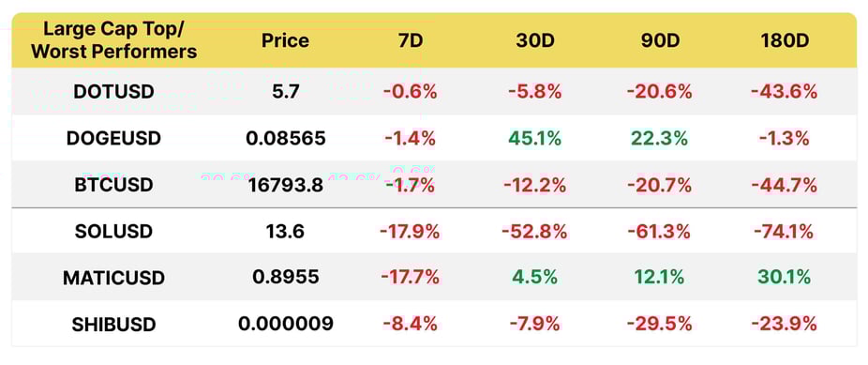The width and height of the screenshot is (868, 365).
Task: Select the MATICUSD ticker
Action: coord(113,278)
